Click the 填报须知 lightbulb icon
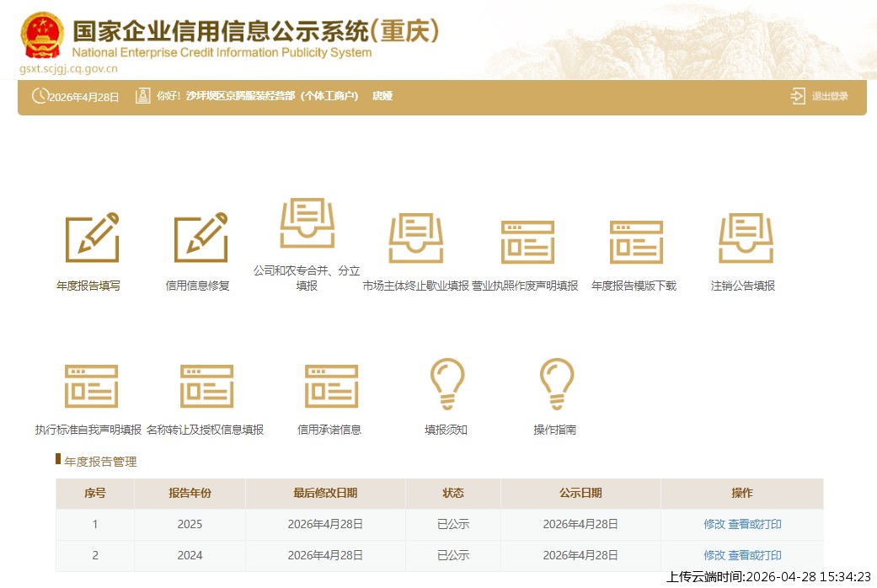The width and height of the screenshot is (877, 588). (447, 383)
